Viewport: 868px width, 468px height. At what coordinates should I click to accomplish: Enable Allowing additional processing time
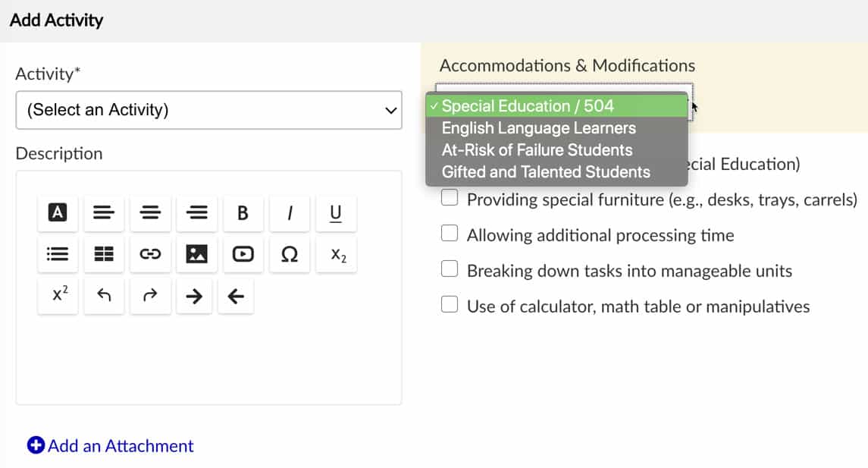[x=450, y=234]
